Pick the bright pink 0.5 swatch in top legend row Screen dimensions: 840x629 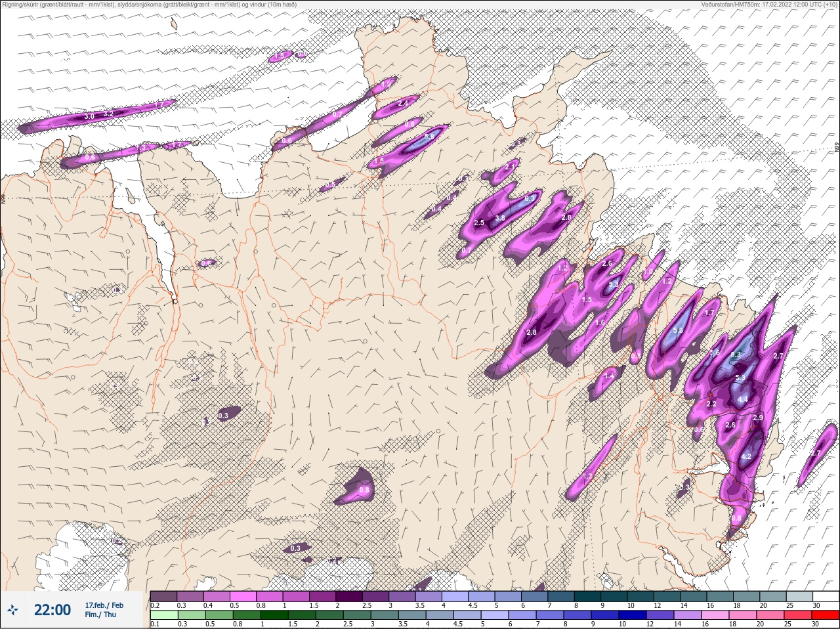243,596
